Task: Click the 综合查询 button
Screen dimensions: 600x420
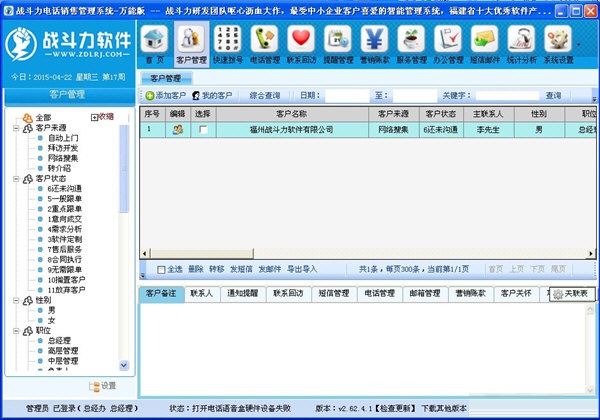Action: pos(265,96)
